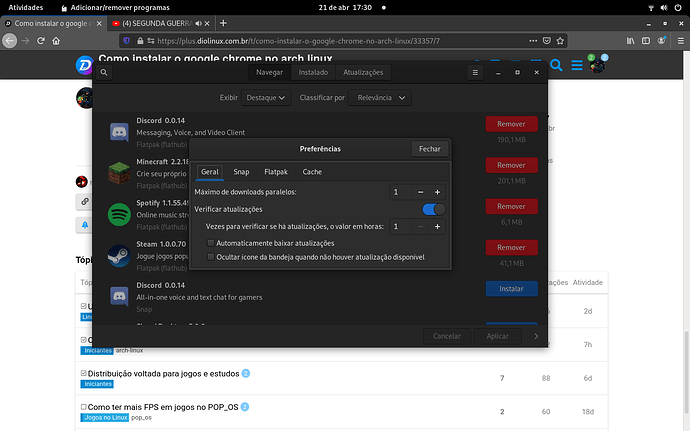Click the Diolinux forum logo
The width and height of the screenshot is (690, 431).
84,65
